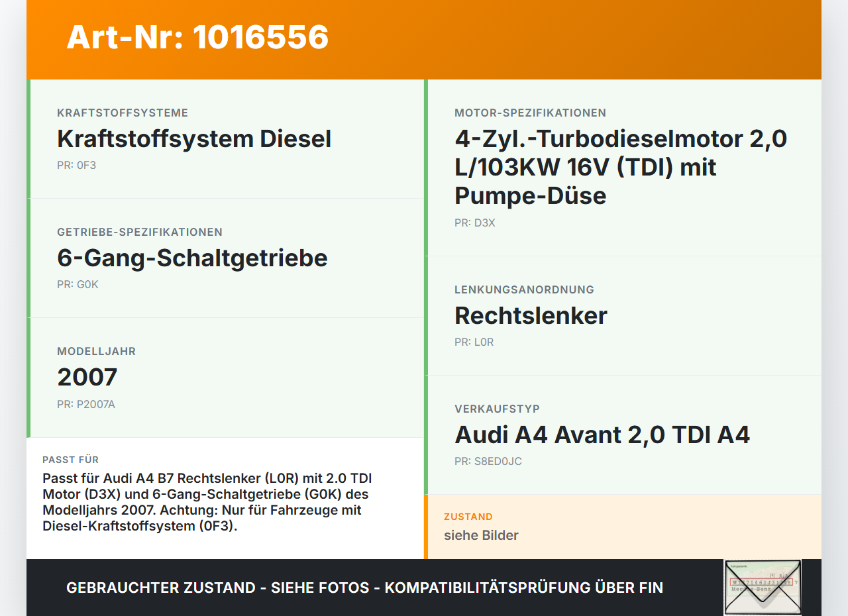Screen dimensions: 848x616
Task: Click the Art-Nr: 1016556 title
Action: coord(197,38)
